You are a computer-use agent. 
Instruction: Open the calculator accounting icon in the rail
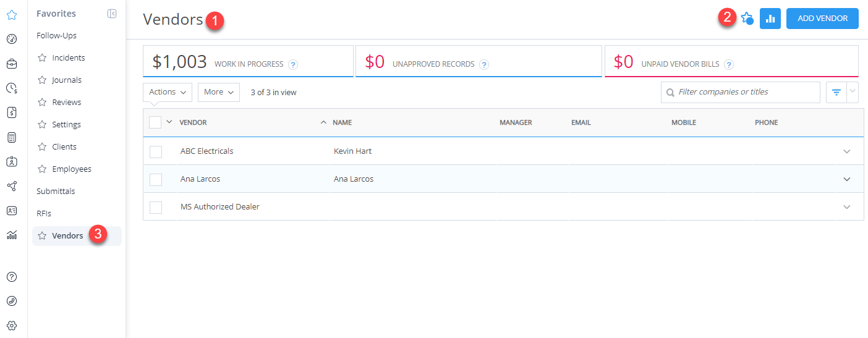12,137
